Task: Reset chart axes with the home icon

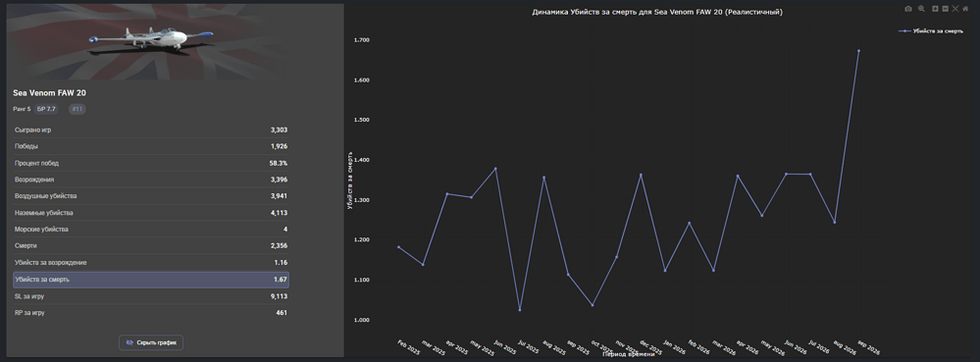Action: coord(965,9)
